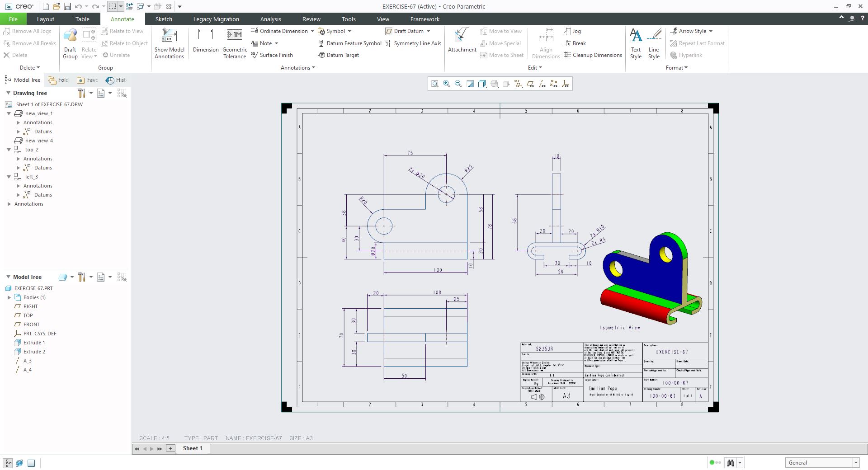Zoom in with the magnifier plus icon

pos(447,84)
